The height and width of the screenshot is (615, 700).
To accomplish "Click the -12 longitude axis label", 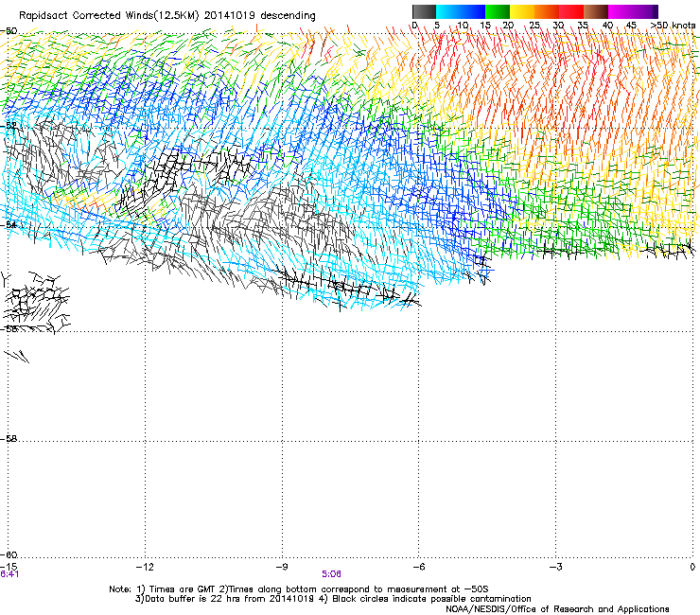I will click(145, 567).
